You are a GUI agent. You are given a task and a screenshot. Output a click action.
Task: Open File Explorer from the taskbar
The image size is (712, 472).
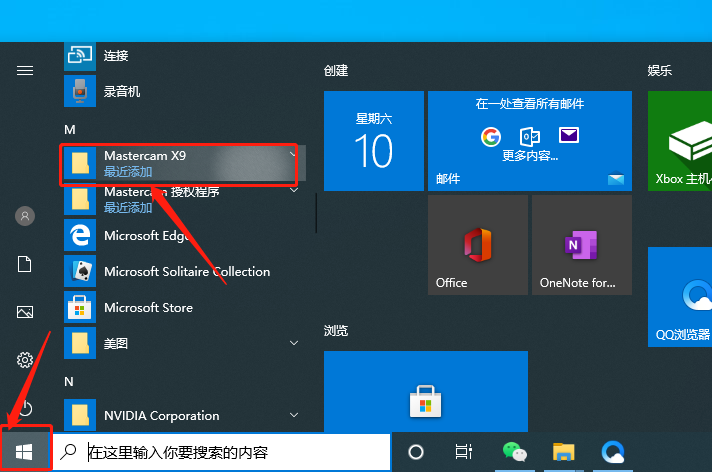(564, 452)
